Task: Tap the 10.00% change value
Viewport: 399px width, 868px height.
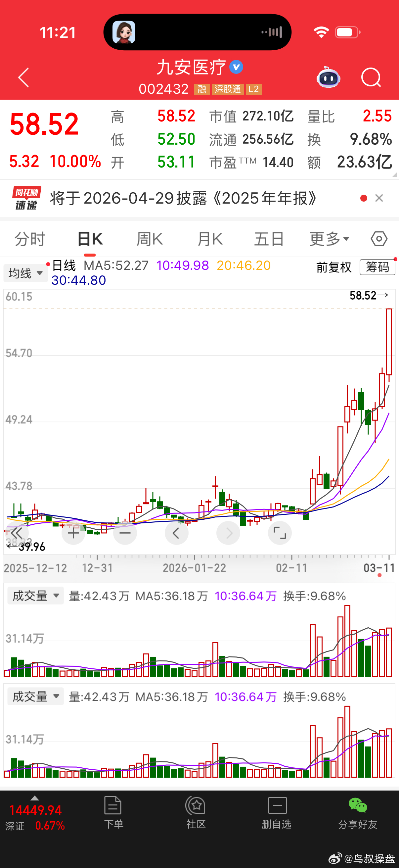Action: pos(75,162)
